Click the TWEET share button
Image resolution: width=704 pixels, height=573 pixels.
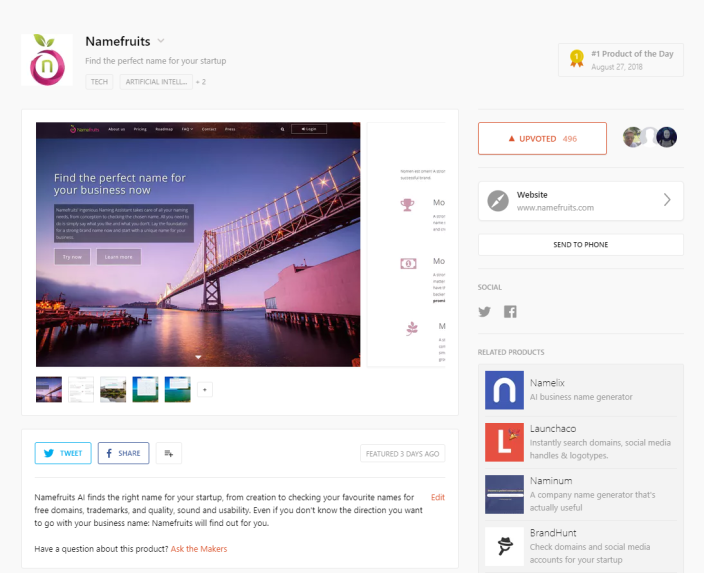(63, 453)
